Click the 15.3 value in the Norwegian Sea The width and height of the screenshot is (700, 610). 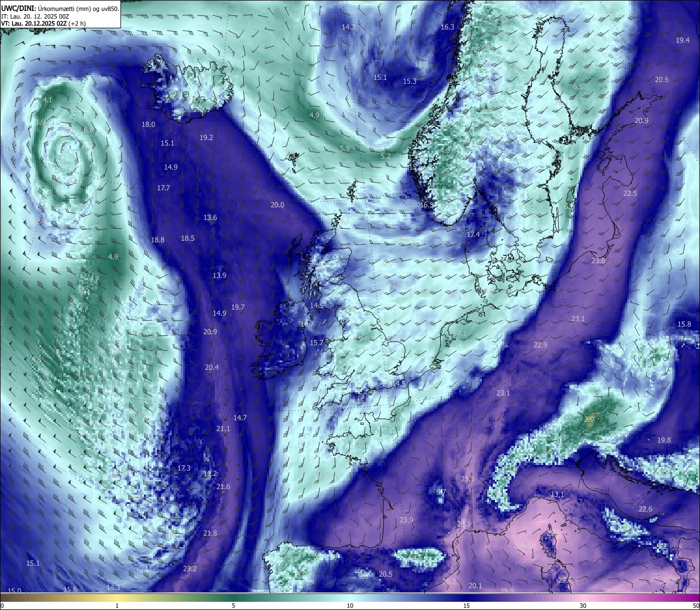[x=410, y=82]
